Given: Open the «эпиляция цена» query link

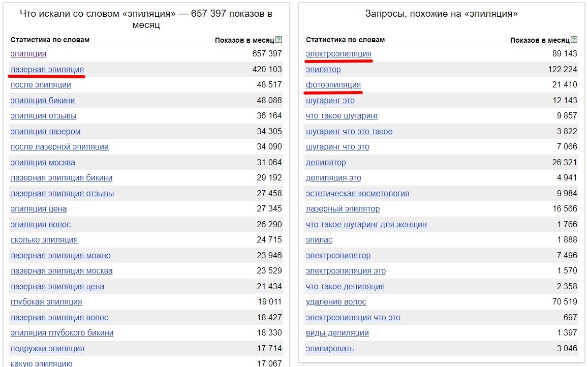Looking at the screenshot, I should (38, 208).
